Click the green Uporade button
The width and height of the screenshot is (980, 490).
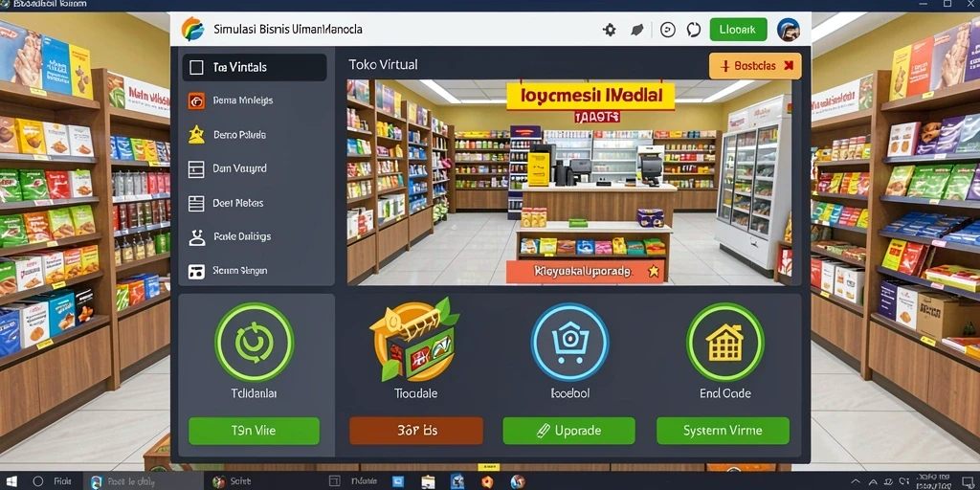[568, 431]
